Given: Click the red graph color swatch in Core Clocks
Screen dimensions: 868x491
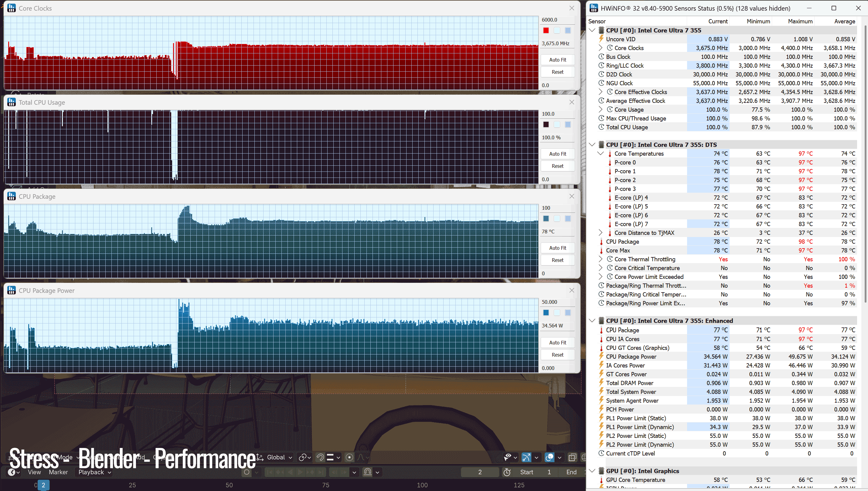Looking at the screenshot, I should (x=546, y=30).
